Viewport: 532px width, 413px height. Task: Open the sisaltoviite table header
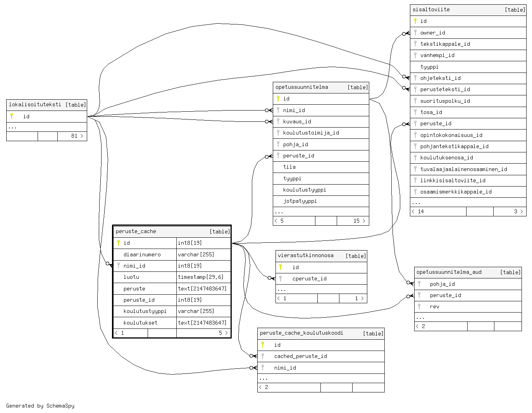tap(431, 10)
